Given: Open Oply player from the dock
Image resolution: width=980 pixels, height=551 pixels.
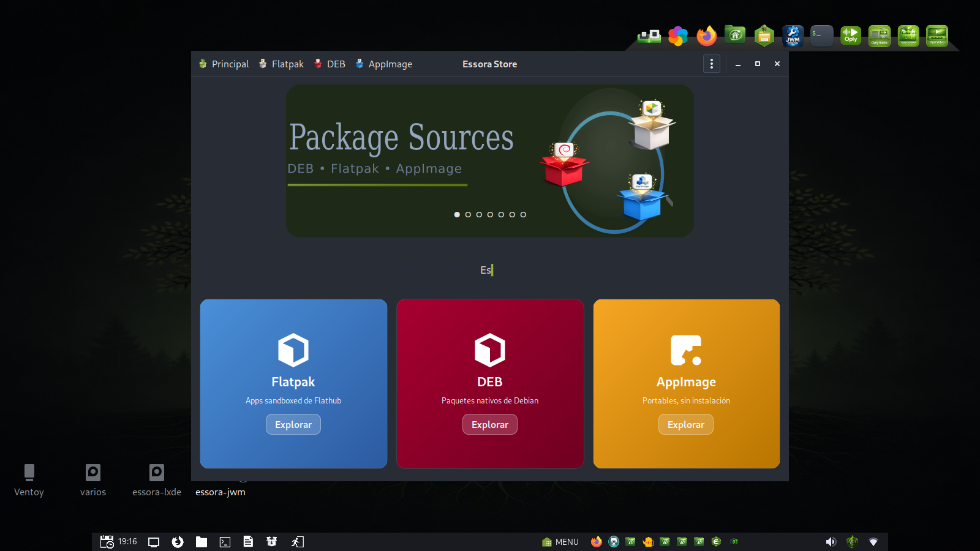Looking at the screenshot, I should click(x=851, y=36).
